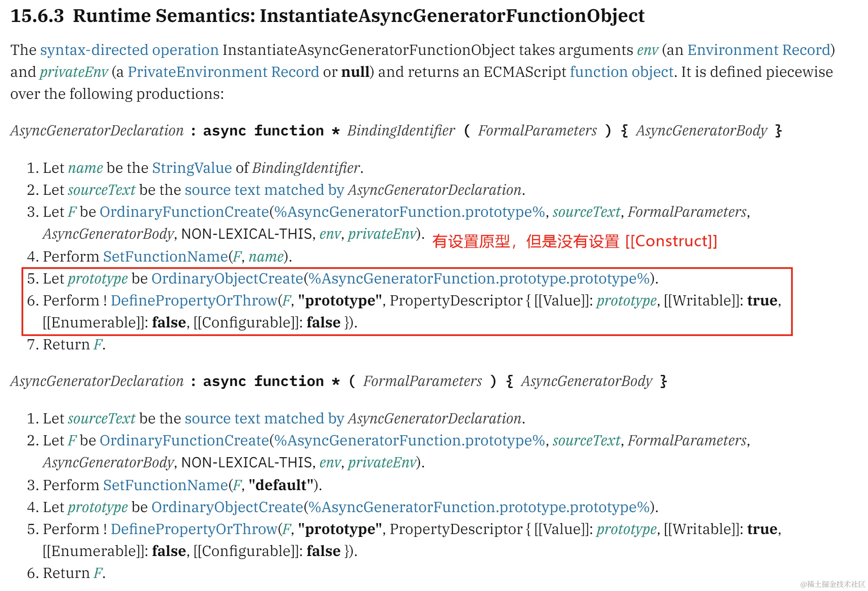Screen dimensions: 868x591
Task: Open StringValue definition link
Action: (192, 168)
